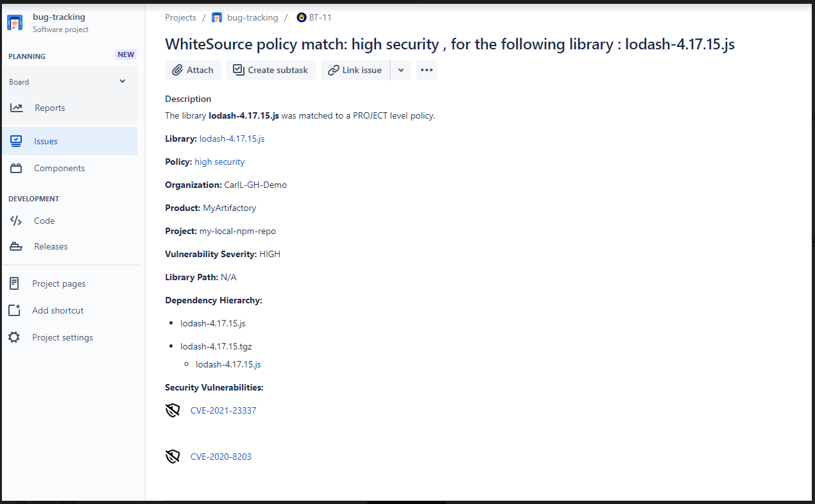Click the Code brackets icon
Image resolution: width=815 pixels, height=504 pixels.
click(x=16, y=221)
